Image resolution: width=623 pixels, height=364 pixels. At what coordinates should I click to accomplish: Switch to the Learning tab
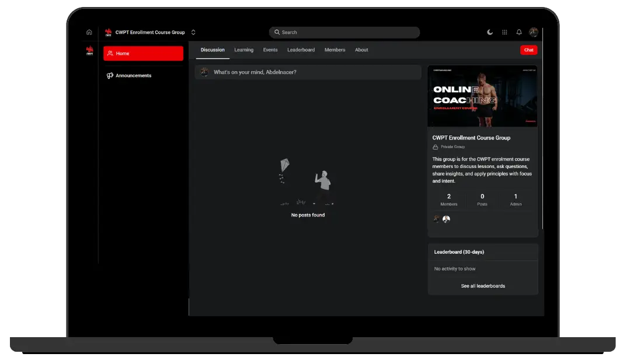click(x=243, y=50)
